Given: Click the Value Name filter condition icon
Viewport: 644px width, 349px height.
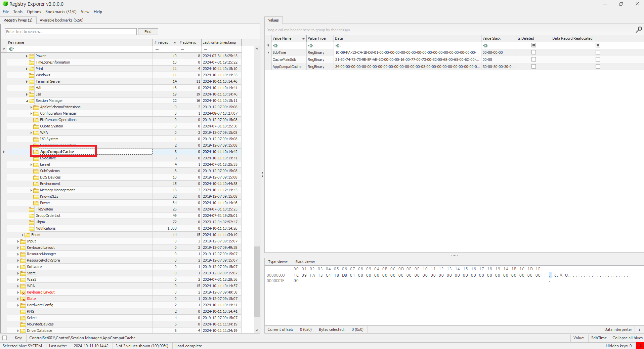Looking at the screenshot, I should point(275,45).
